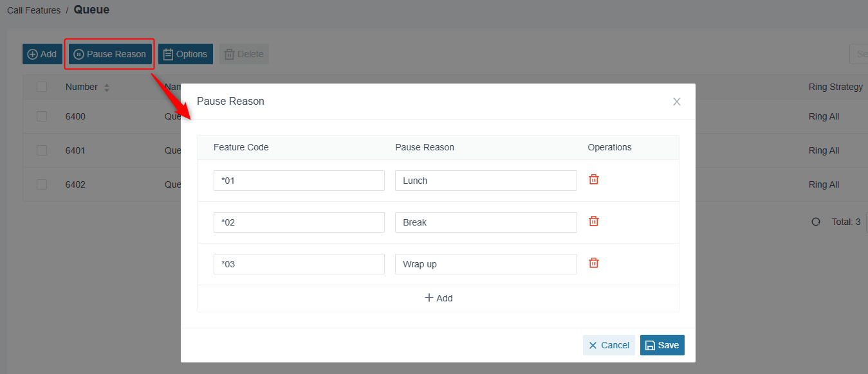
Task: Toggle the select-all checkbox in header
Action: tap(42, 87)
